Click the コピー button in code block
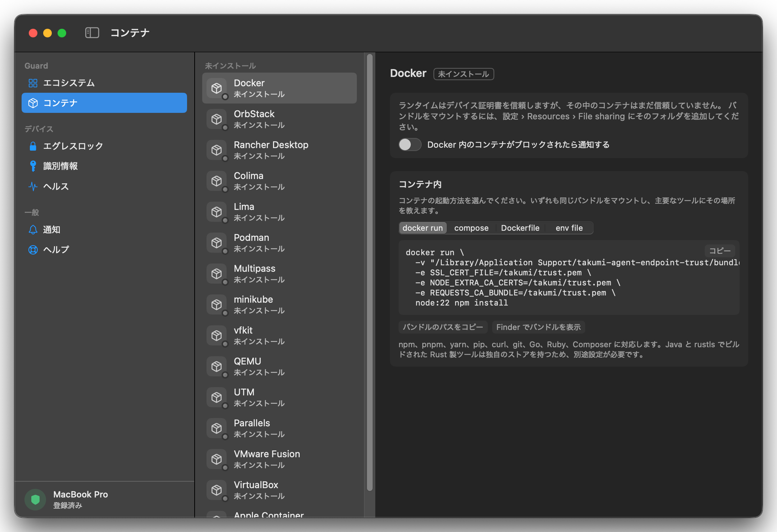The image size is (777, 532). pyautogui.click(x=720, y=251)
